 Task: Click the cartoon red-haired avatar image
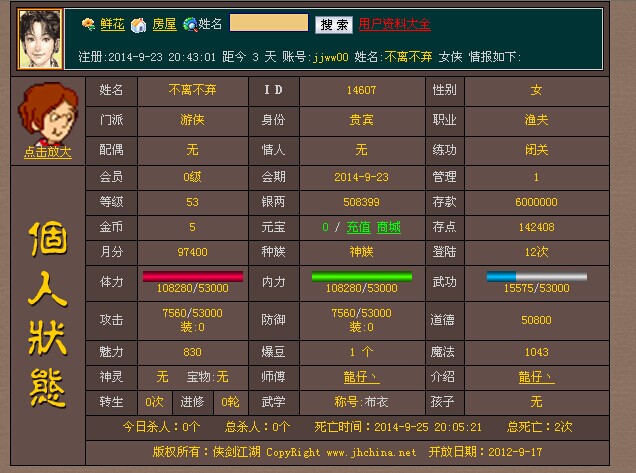[x=47, y=113]
